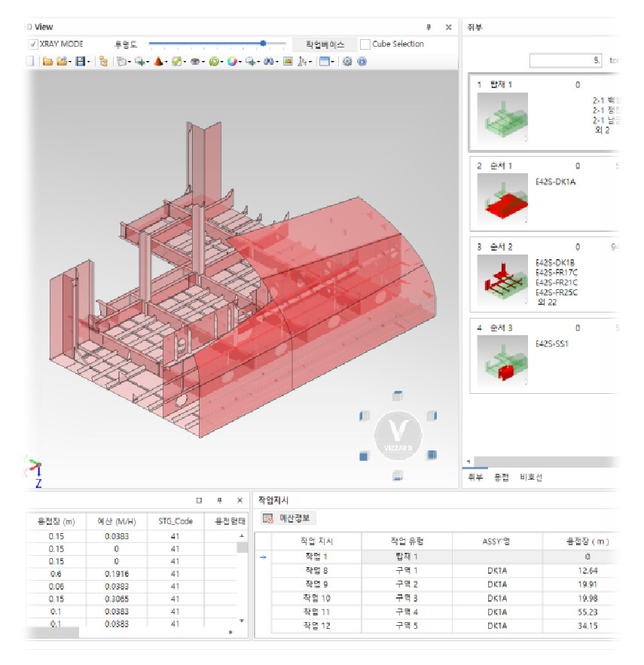Click the open folder icon in toolbar

click(x=47, y=62)
